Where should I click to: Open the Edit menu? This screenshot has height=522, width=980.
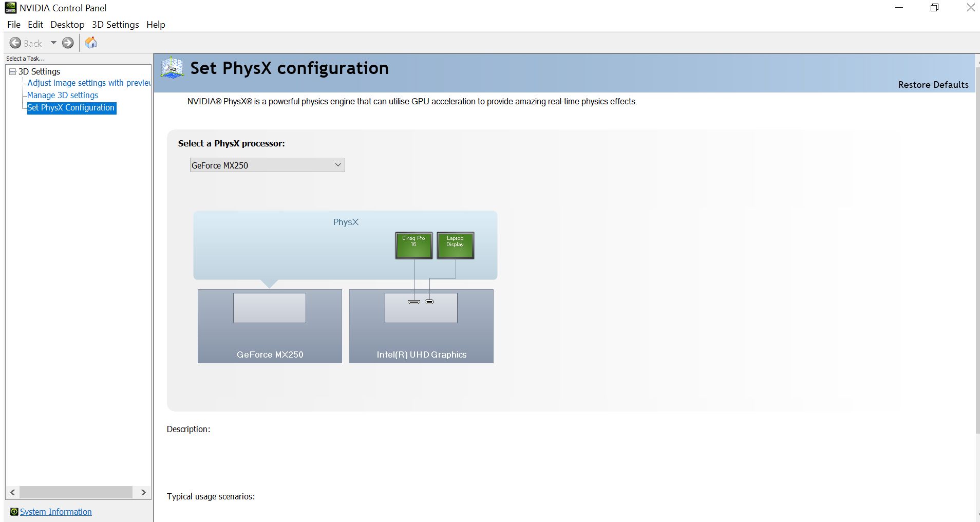click(x=35, y=25)
